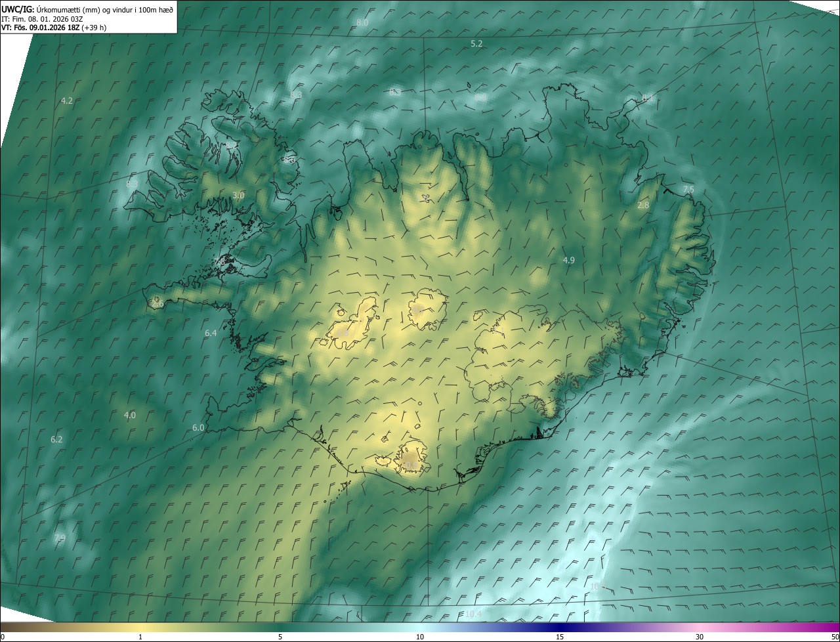
Task: Click the 50 tick on the color scale
Action: 835,637
